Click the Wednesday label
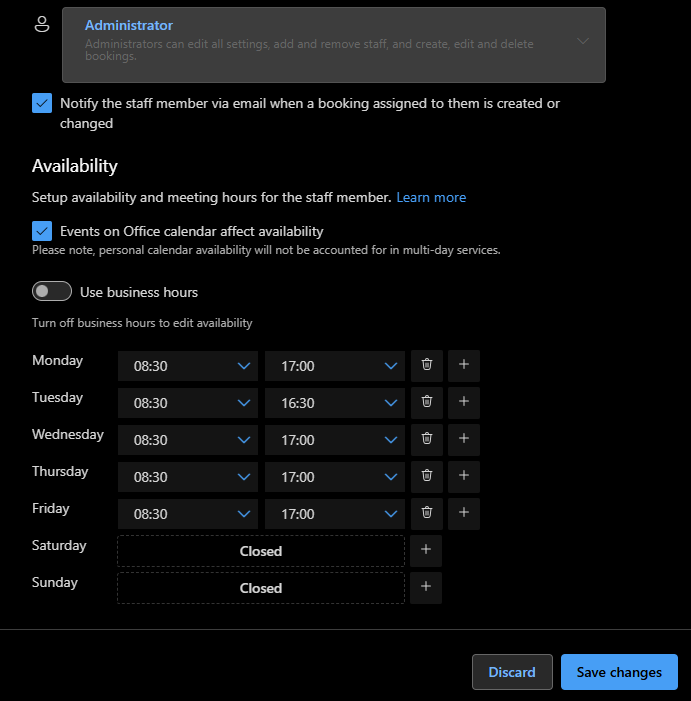Screen dimensions: 691x701 tap(68, 435)
